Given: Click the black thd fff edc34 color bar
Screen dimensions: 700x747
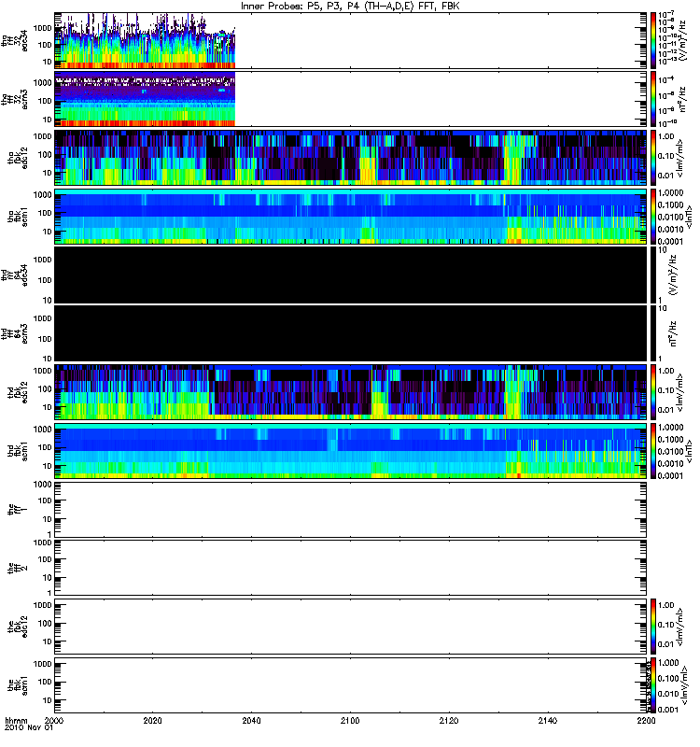Looking at the screenshot, I should tap(653, 275).
